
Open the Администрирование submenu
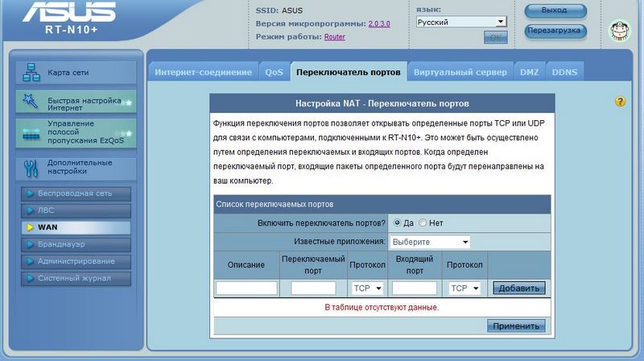tap(76, 261)
